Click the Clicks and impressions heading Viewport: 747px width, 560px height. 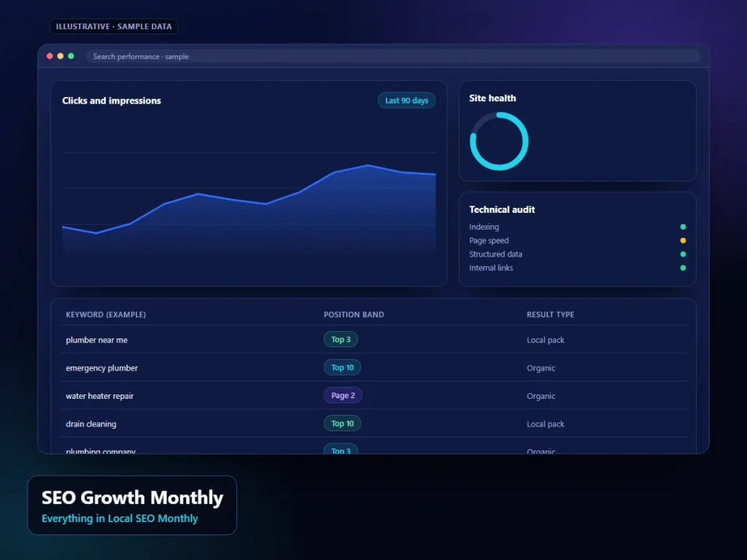point(112,101)
